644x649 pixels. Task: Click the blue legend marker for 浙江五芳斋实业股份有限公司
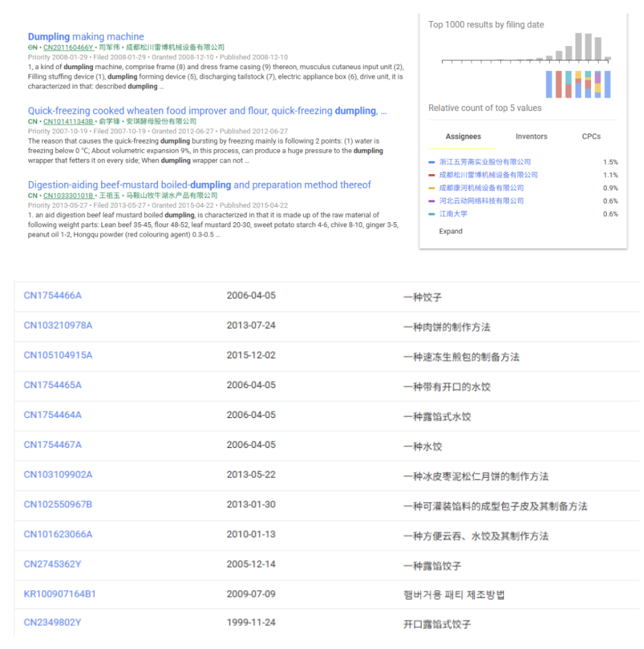[432, 163]
